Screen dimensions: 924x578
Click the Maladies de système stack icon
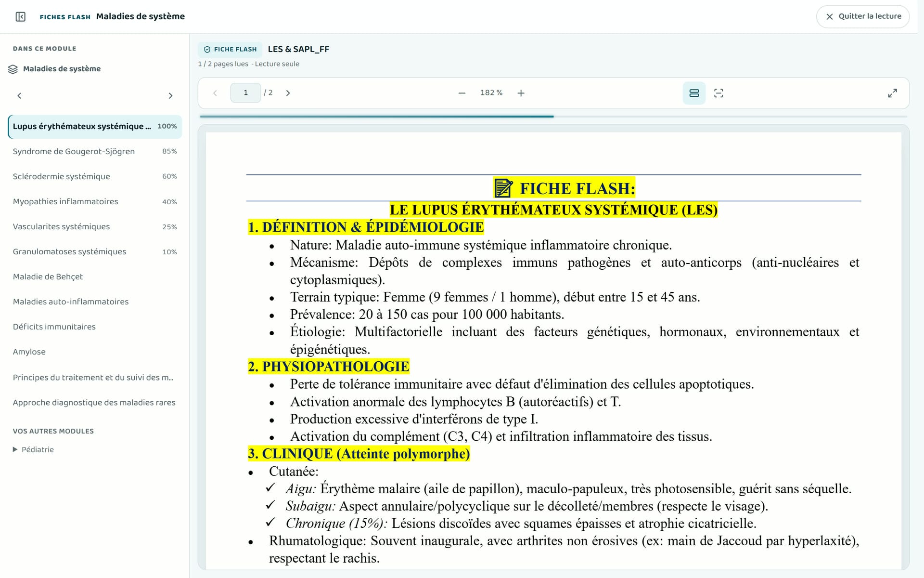coord(13,69)
